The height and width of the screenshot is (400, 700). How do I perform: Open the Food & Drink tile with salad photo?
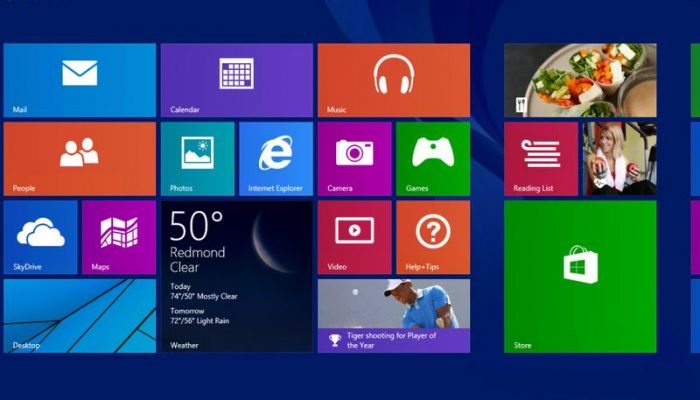click(x=580, y=80)
